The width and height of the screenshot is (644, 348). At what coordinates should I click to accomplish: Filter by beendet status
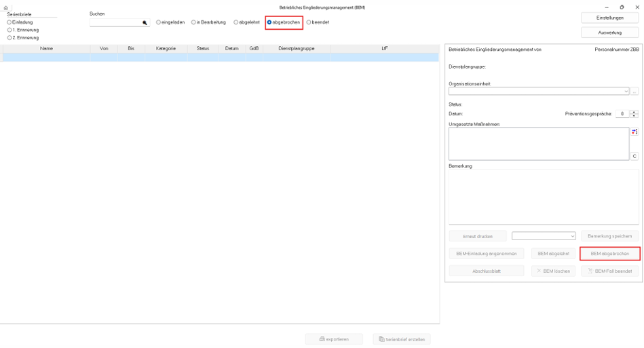[318, 22]
